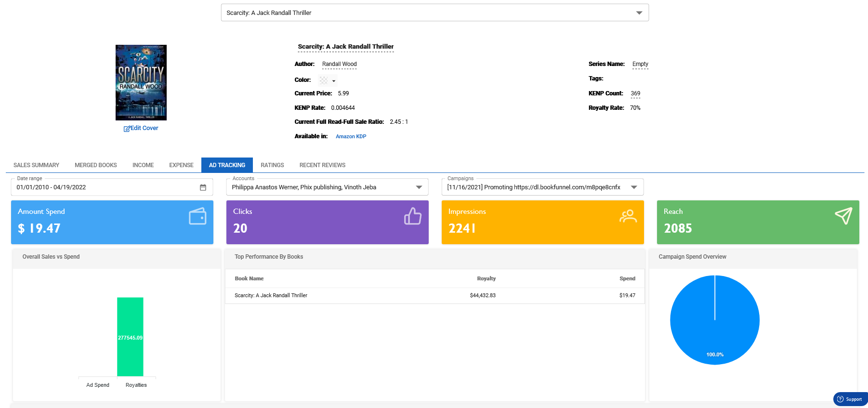Screen dimensions: 868x408
Task: Click the 100.0% pie chart label
Action: 715,355
